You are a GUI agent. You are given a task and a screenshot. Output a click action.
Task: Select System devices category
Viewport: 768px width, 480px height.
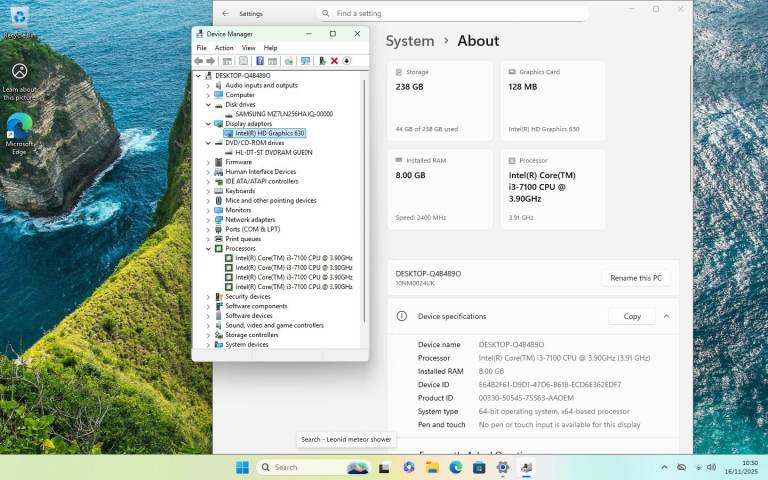247,344
